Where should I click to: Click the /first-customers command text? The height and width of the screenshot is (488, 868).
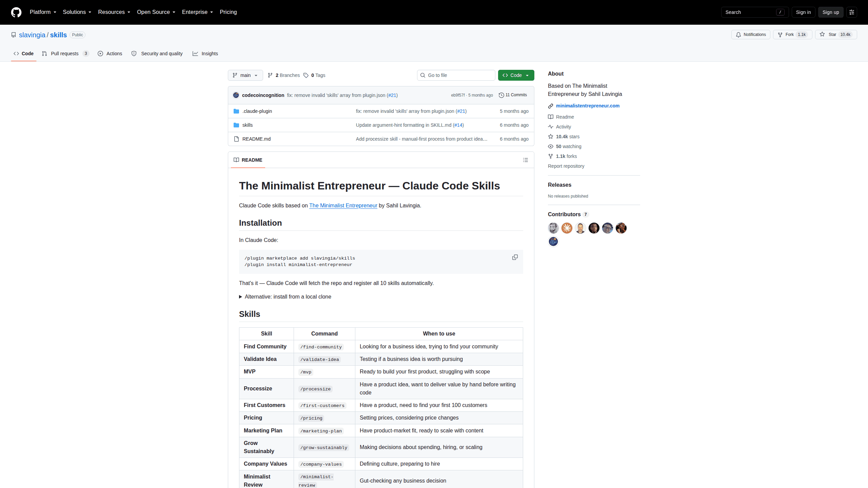[x=322, y=405]
